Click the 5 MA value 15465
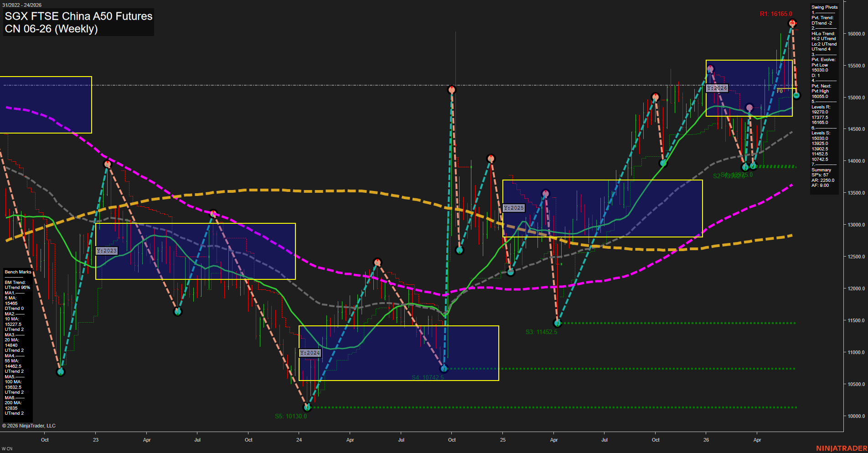Screen dimensions: 868x453 point(11,304)
